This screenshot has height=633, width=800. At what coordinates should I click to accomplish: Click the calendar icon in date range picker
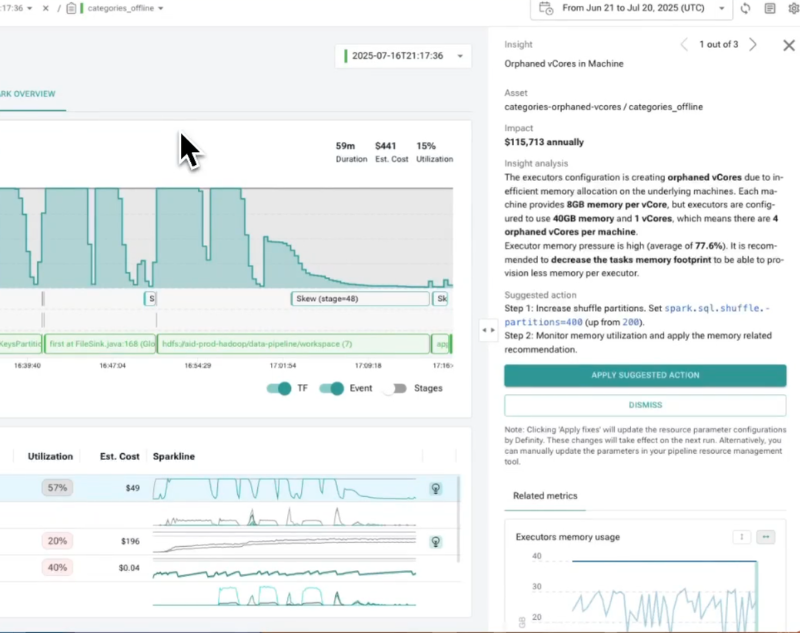[x=546, y=8]
